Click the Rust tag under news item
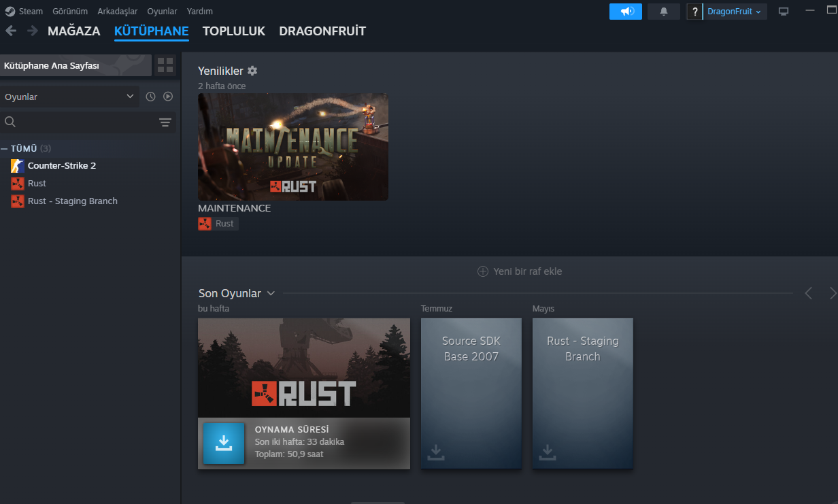The height and width of the screenshot is (504, 838). coord(218,224)
